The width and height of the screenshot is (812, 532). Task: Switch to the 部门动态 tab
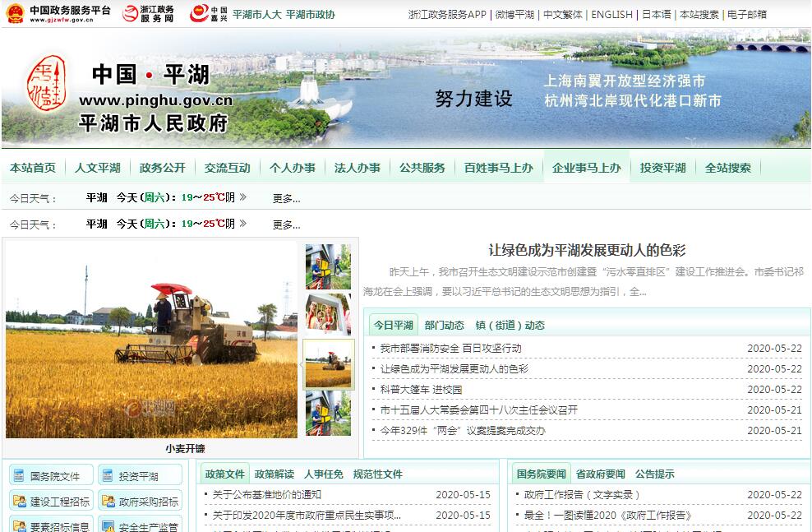pos(444,325)
